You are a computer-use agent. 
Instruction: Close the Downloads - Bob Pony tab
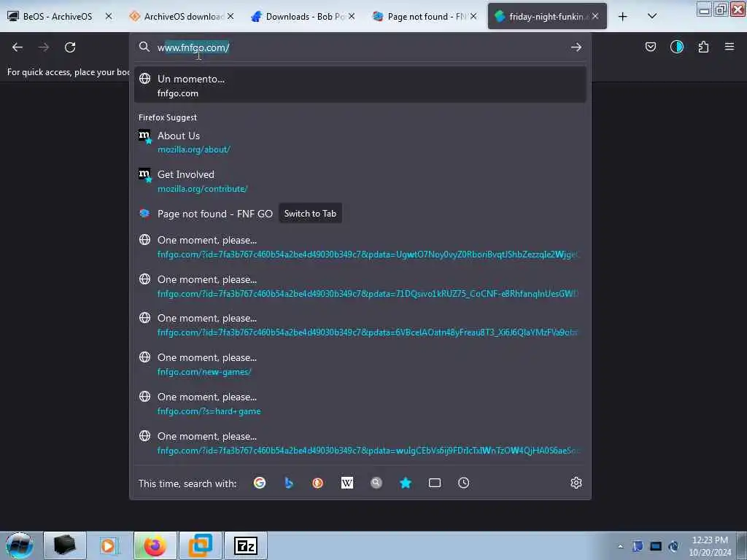(352, 16)
